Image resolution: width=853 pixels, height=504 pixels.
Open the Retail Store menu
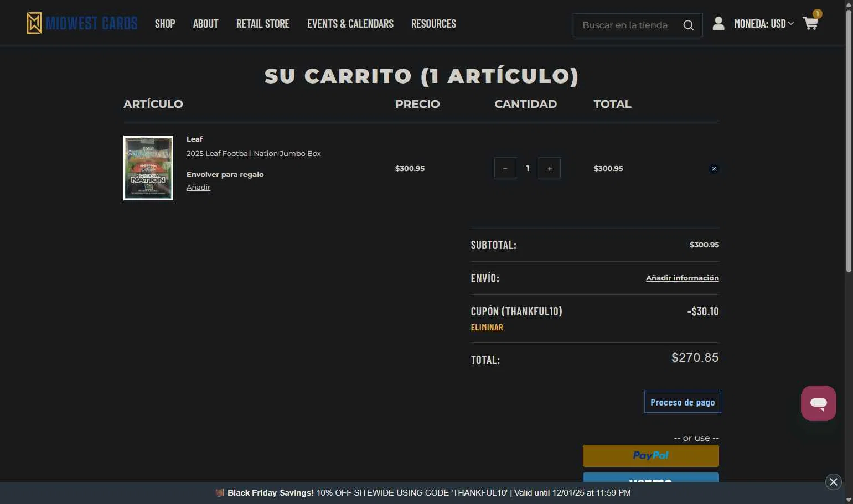point(263,24)
